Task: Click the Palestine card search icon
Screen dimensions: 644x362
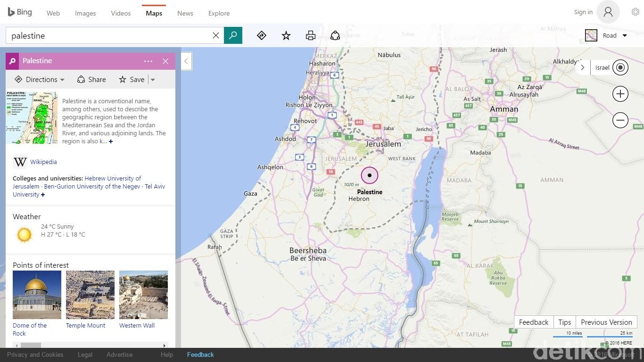Action: 13,61
